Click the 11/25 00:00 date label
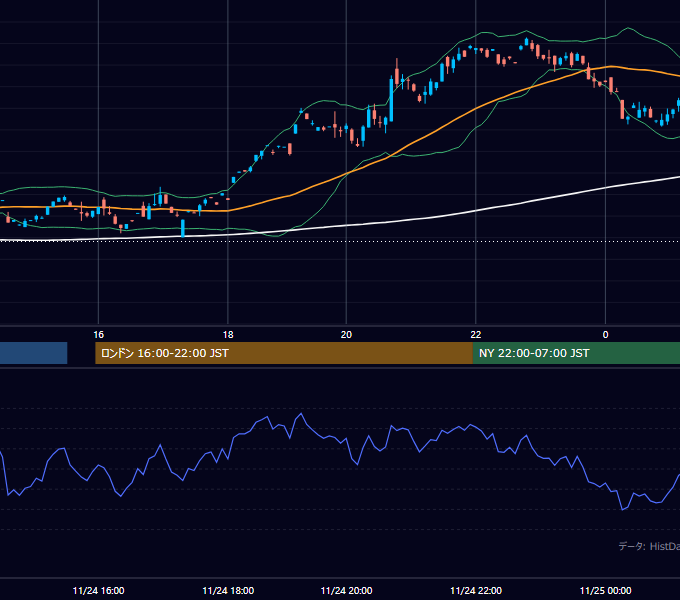 606,590
